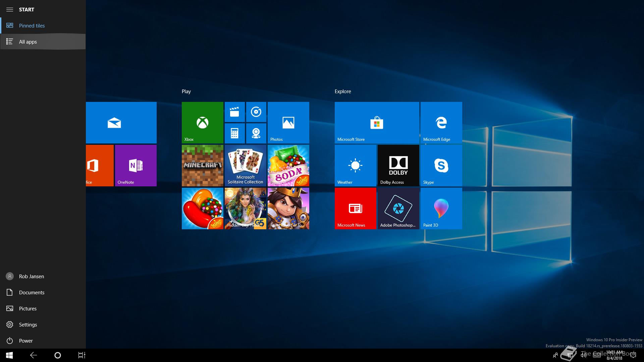
Task: Launch Microsoft Edge tile
Action: point(441,122)
